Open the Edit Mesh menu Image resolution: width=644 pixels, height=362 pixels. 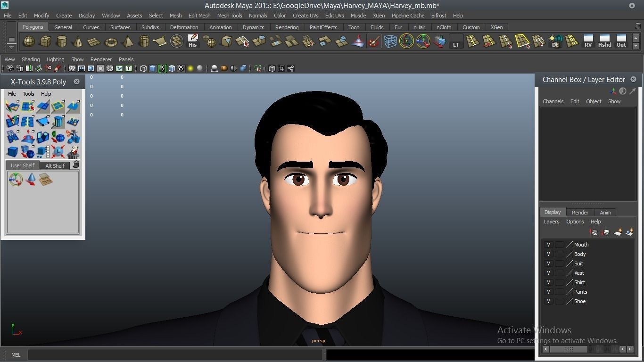coord(199,16)
